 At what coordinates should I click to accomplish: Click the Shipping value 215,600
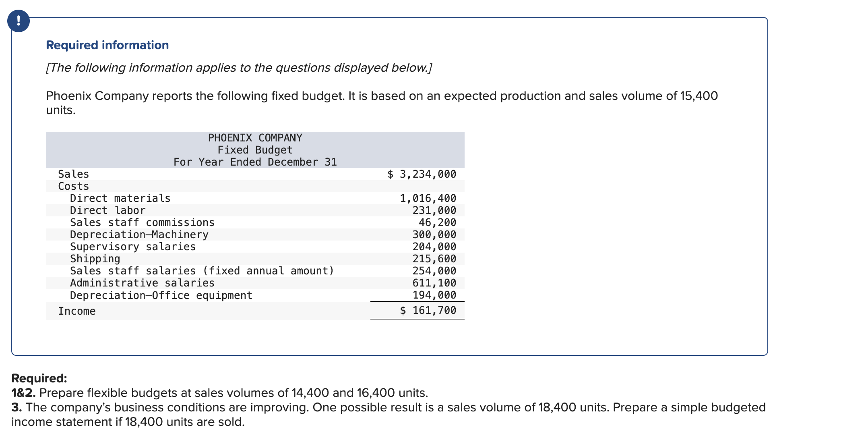point(434,259)
